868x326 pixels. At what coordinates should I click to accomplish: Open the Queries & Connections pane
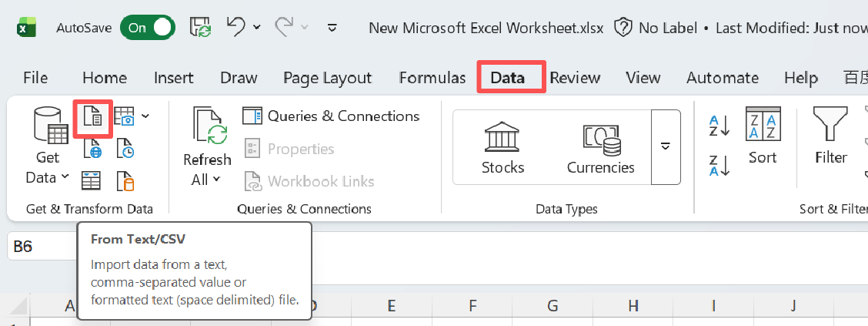tap(332, 116)
